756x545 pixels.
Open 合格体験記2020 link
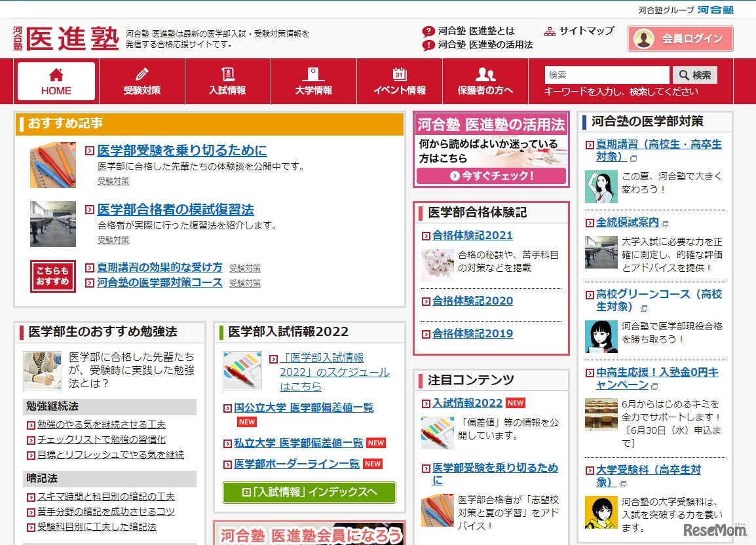pyautogui.click(x=472, y=301)
